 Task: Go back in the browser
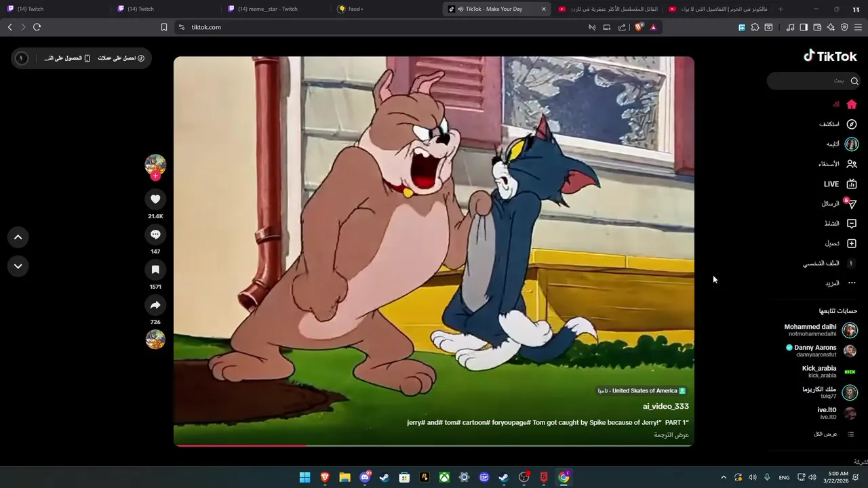[x=9, y=27]
